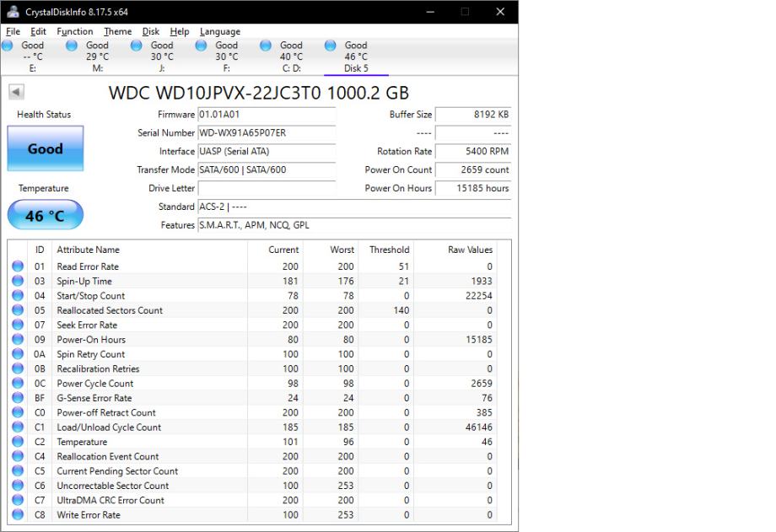This screenshot has width=776, height=532.
Task: Click status orb for Power-On Hours attribute
Action: [x=18, y=339]
